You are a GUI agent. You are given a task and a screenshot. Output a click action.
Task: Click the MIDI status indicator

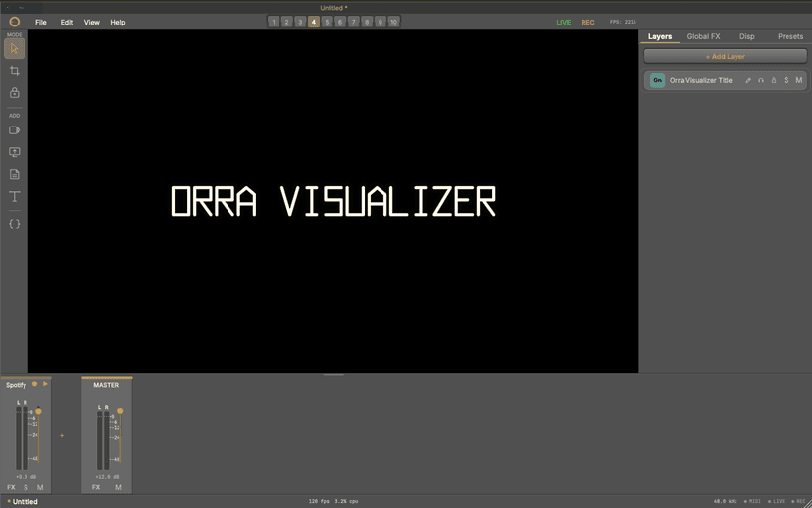pos(752,501)
